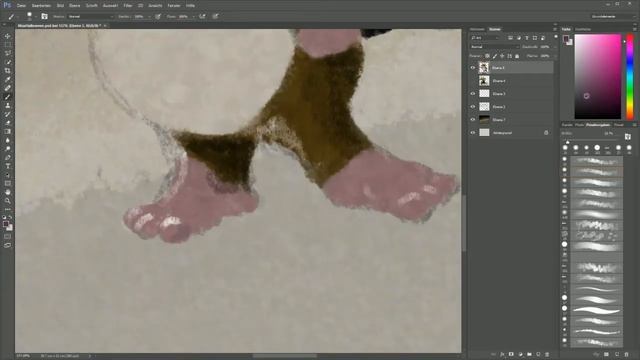Click delete layer trash icon
The width and height of the screenshot is (640, 360).
pyautogui.click(x=547, y=354)
